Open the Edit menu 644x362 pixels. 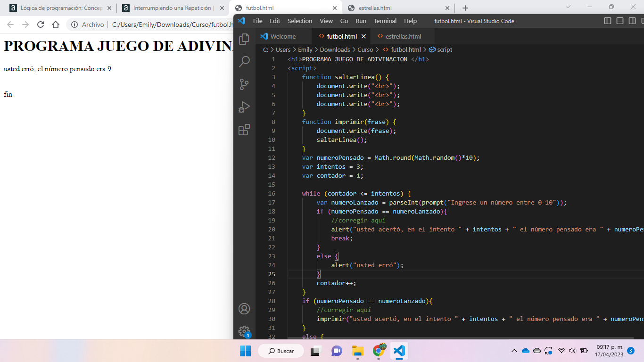pyautogui.click(x=275, y=21)
